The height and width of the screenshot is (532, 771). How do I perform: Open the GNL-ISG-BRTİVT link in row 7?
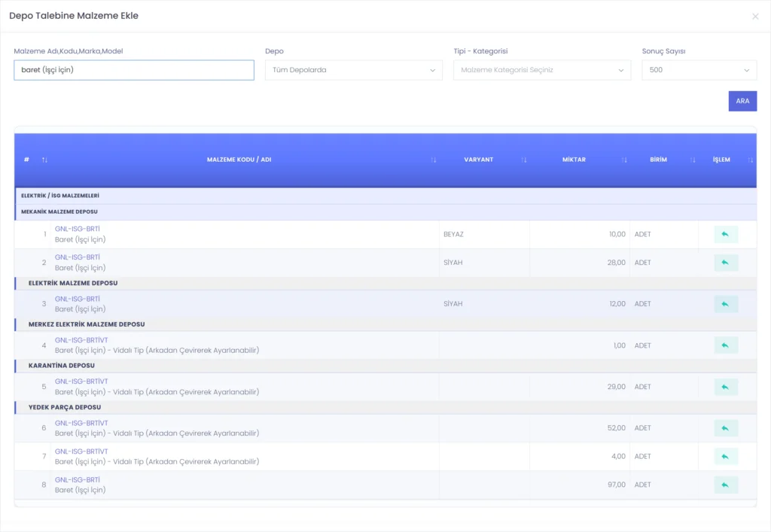pos(81,451)
